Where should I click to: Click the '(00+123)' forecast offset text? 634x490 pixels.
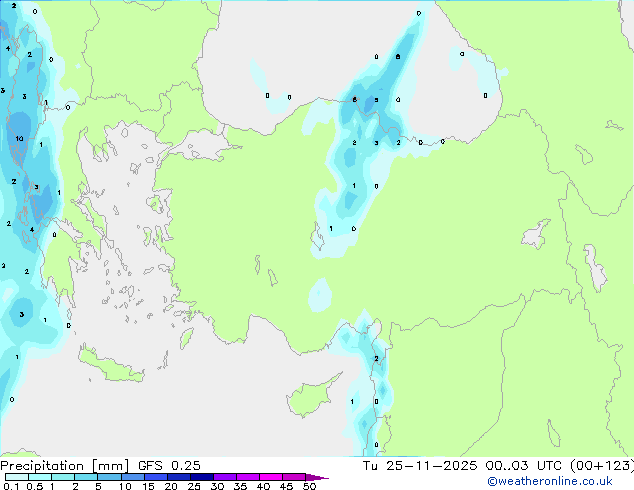pyautogui.click(x=601, y=466)
